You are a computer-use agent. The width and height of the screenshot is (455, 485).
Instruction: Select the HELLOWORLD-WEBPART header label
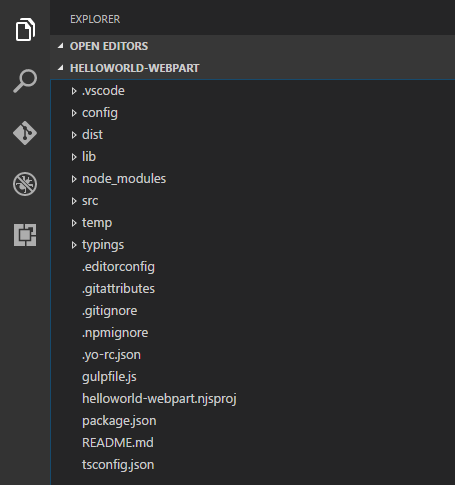[x=135, y=68]
